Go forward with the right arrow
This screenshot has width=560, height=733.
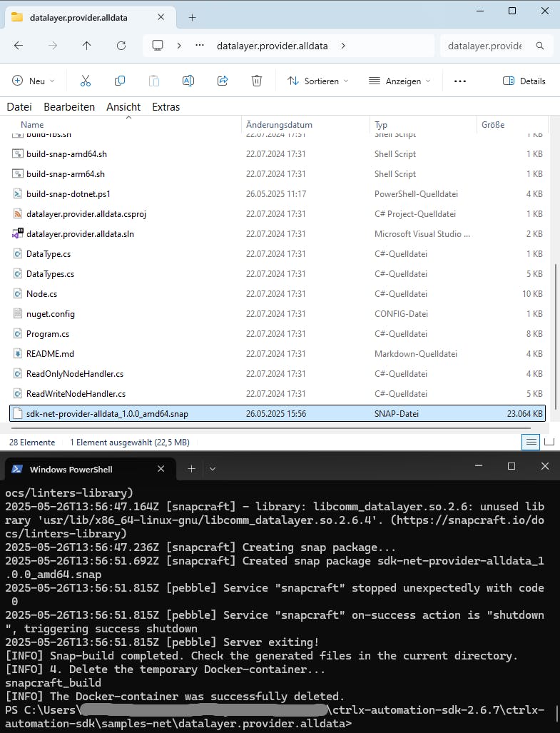pos(53,46)
